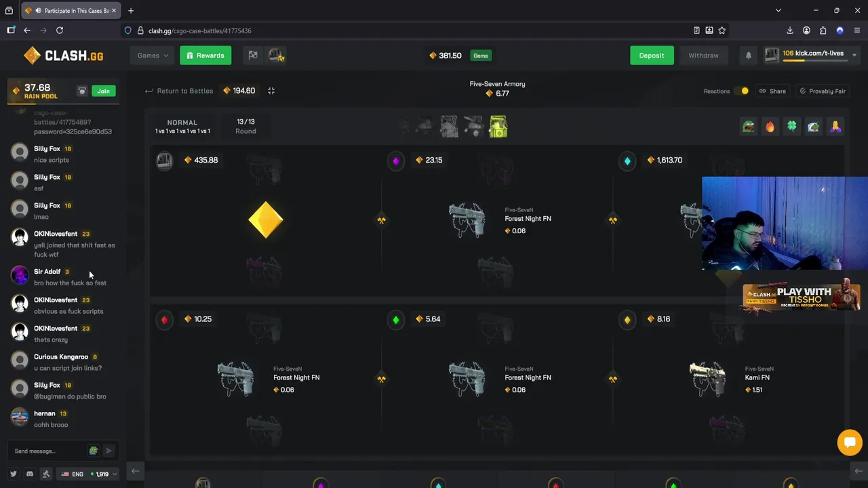The image size is (868, 488).
Task: Open the Pepe emote picker in chat
Action: coord(94,451)
